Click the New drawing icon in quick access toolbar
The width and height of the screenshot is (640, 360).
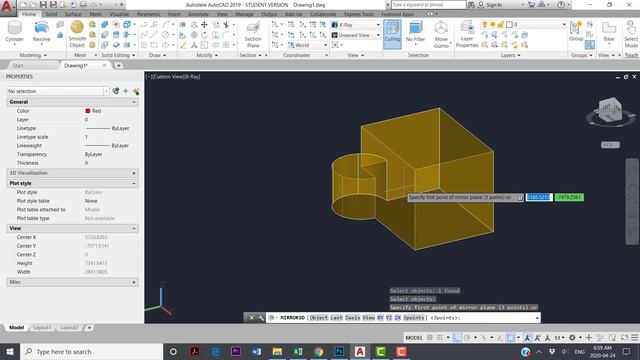pos(24,4)
